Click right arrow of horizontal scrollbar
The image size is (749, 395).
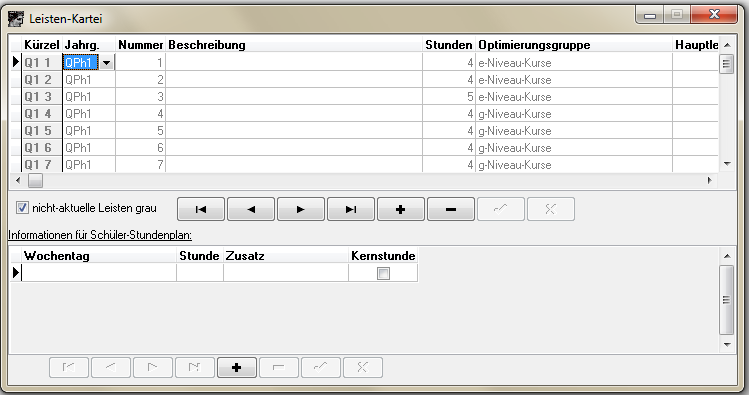pyautogui.click(x=710, y=181)
